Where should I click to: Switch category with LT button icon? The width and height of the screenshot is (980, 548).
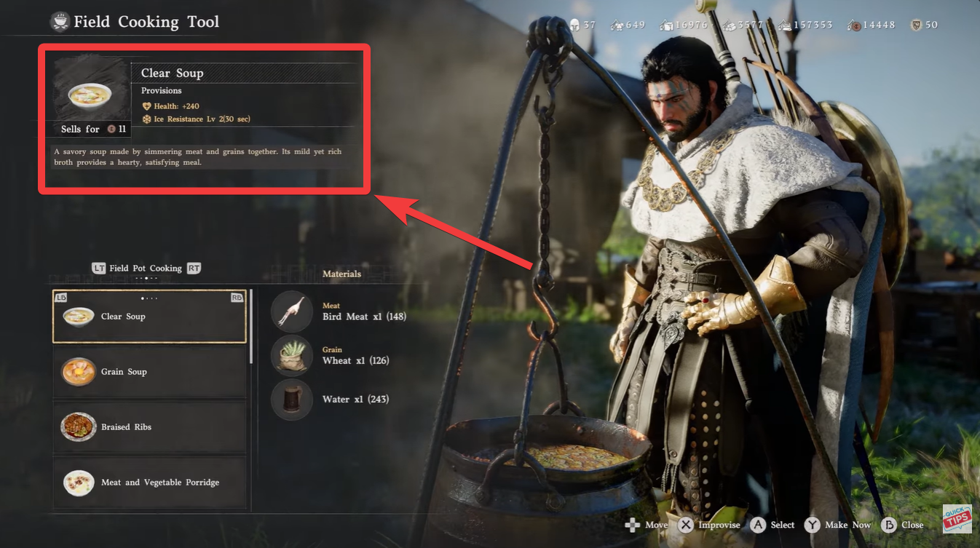pos(98,268)
